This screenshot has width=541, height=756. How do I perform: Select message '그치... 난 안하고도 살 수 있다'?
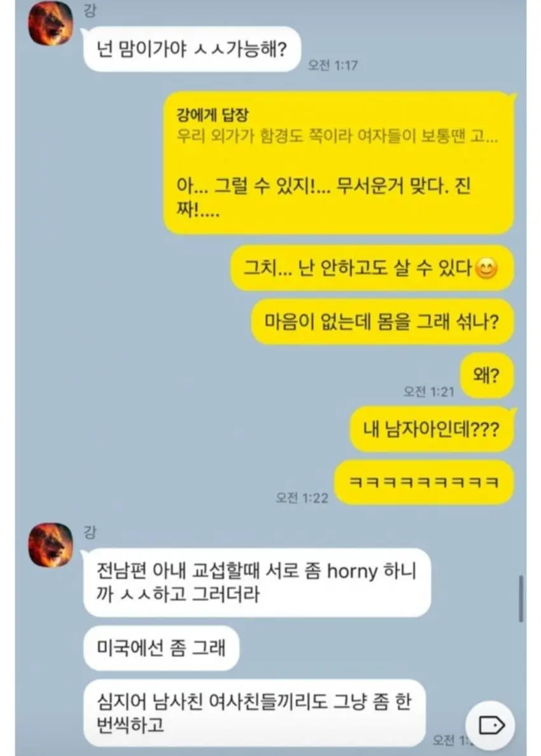tap(372, 268)
